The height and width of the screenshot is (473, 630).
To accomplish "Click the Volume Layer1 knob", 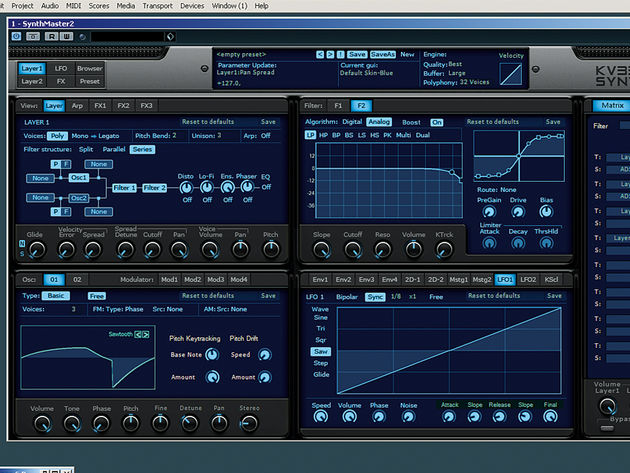I will click(x=607, y=406).
